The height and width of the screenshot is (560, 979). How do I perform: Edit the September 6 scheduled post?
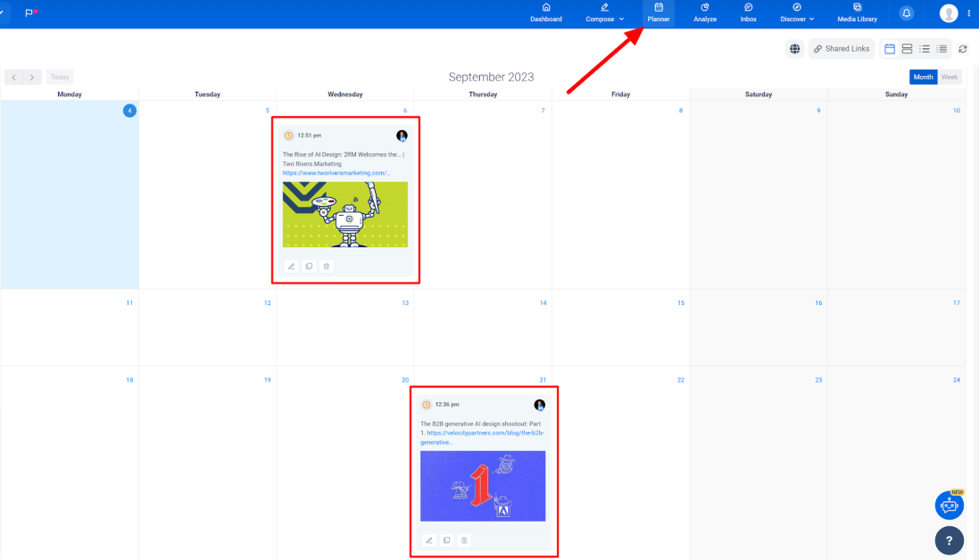pyautogui.click(x=292, y=266)
